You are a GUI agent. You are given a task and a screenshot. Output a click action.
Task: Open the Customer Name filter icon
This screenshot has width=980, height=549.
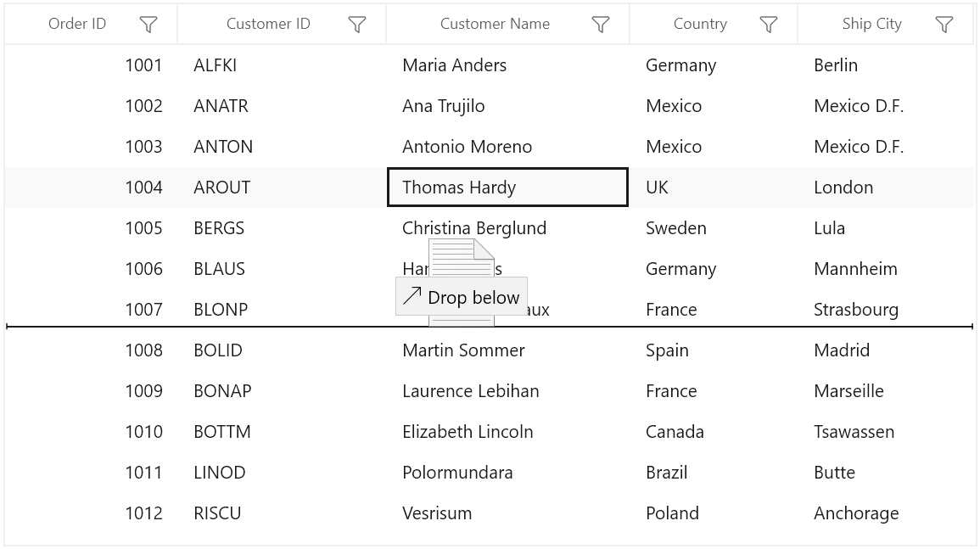point(601,25)
